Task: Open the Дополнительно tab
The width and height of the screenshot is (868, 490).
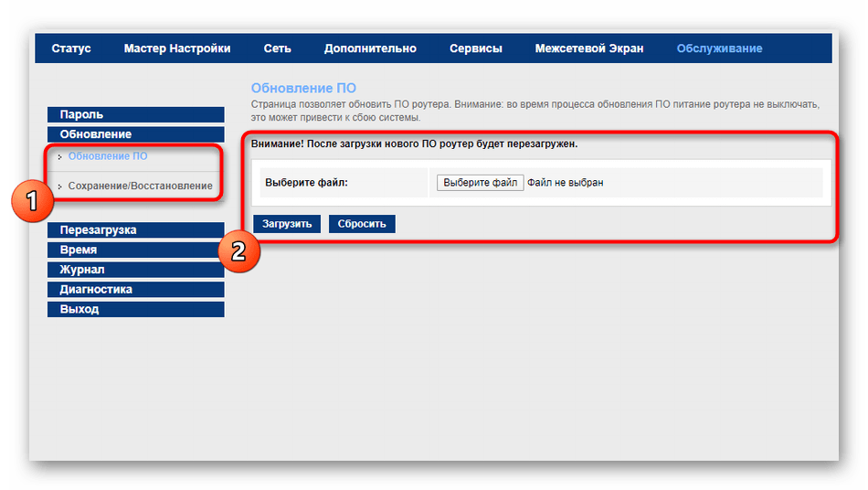Action: coord(370,48)
